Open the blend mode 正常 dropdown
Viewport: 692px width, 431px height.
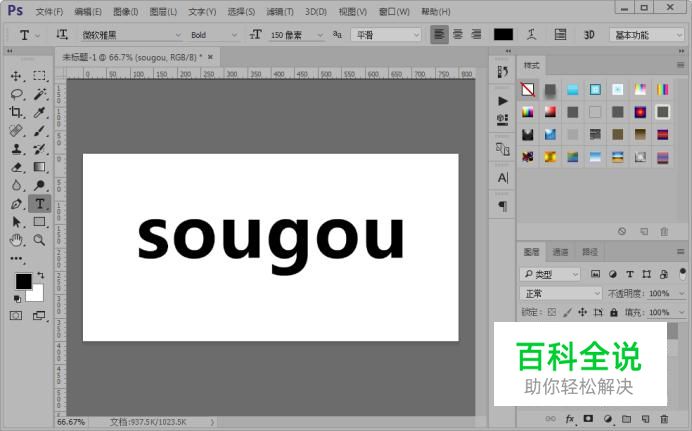coord(560,293)
